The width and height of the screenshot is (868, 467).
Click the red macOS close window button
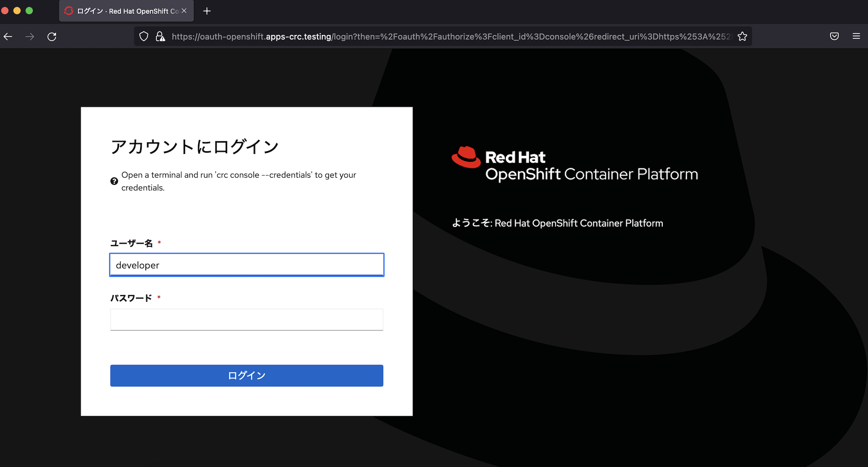pyautogui.click(x=5, y=11)
